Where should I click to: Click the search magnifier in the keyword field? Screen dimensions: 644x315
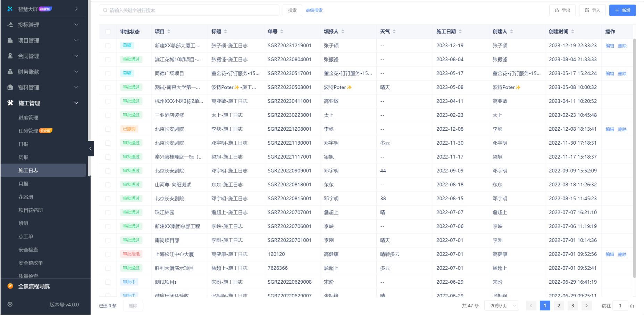click(105, 10)
